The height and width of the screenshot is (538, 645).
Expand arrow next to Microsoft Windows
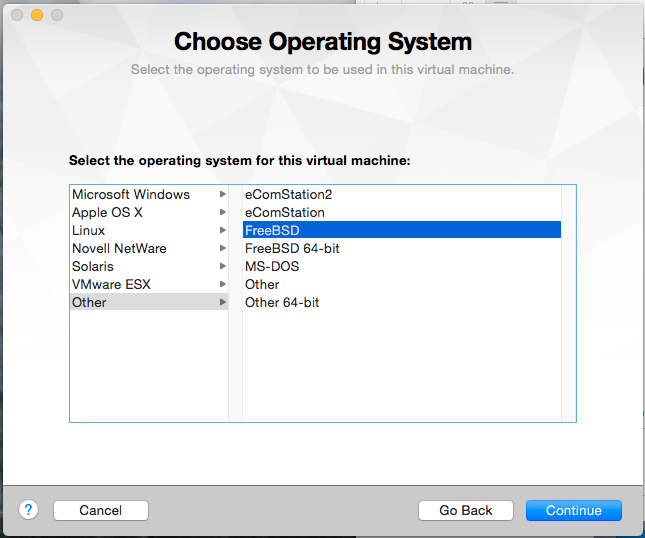pos(223,194)
